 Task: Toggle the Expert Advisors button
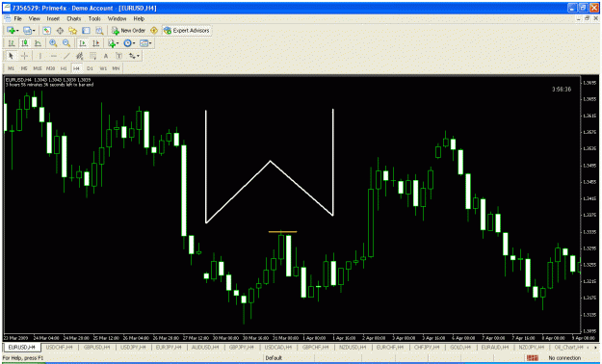point(187,31)
